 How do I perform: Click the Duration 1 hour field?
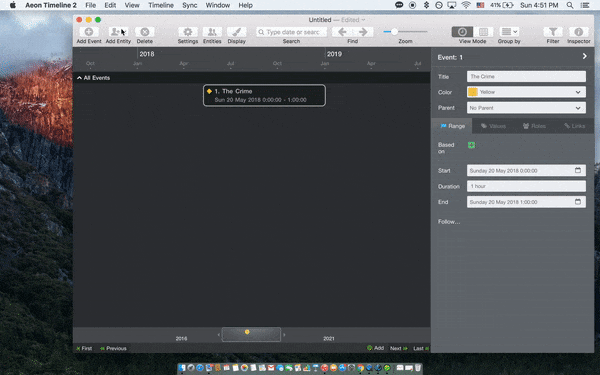pyautogui.click(x=526, y=186)
